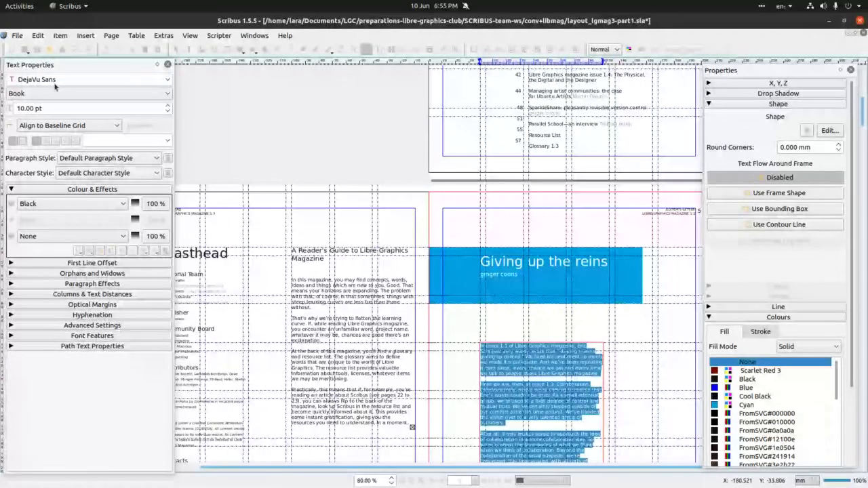Open the clock showing 10 Jun 6:55 PM
This screenshot has width=868, height=488.
pos(433,5)
